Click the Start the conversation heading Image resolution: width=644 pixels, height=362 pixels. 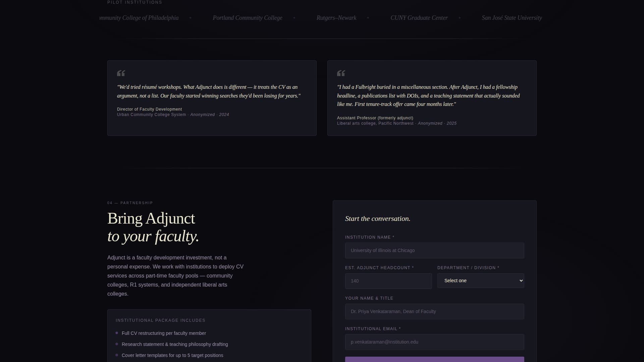377,218
